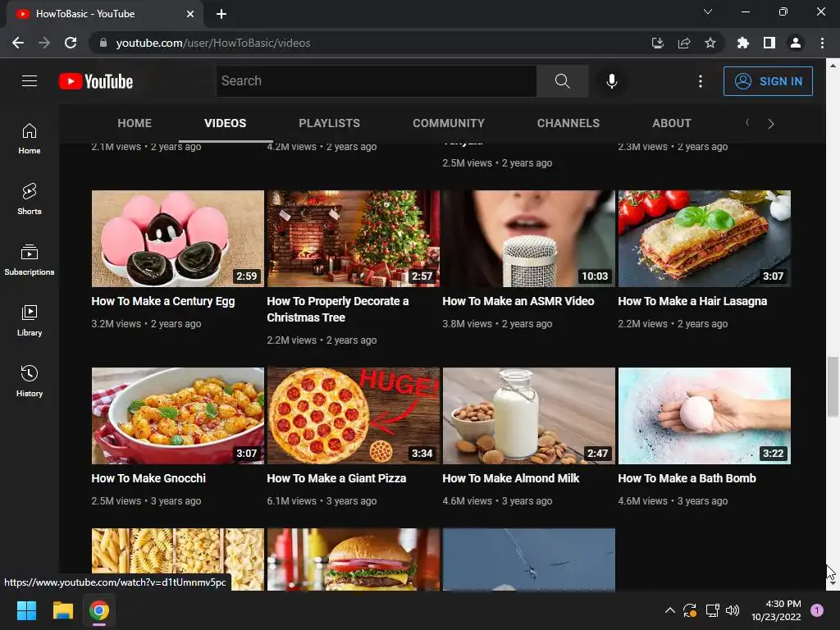Open the volume control in system tray

[x=733, y=610]
